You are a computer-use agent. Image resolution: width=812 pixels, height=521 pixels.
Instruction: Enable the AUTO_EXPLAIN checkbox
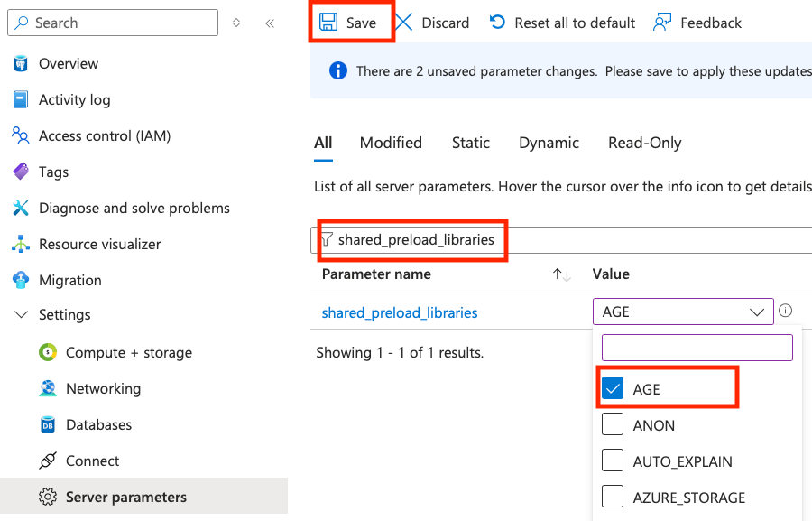click(613, 461)
